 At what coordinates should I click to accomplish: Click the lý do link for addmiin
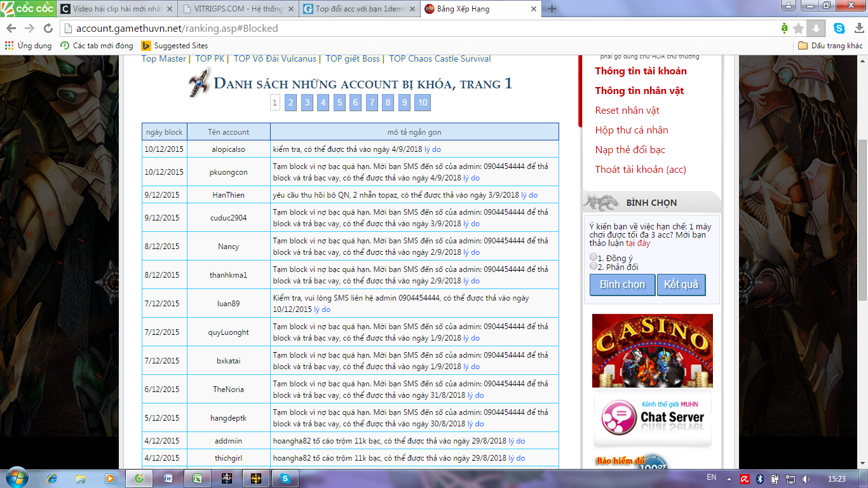tap(517, 441)
